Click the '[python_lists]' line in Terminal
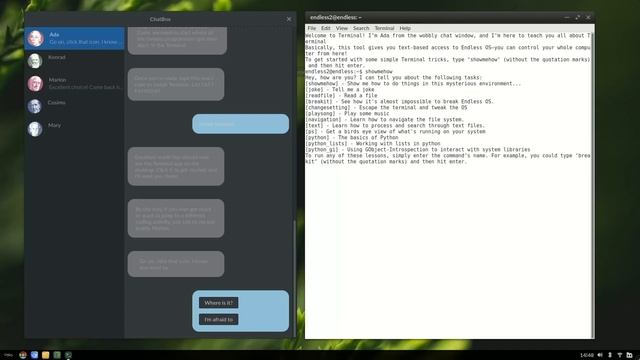 373,144
